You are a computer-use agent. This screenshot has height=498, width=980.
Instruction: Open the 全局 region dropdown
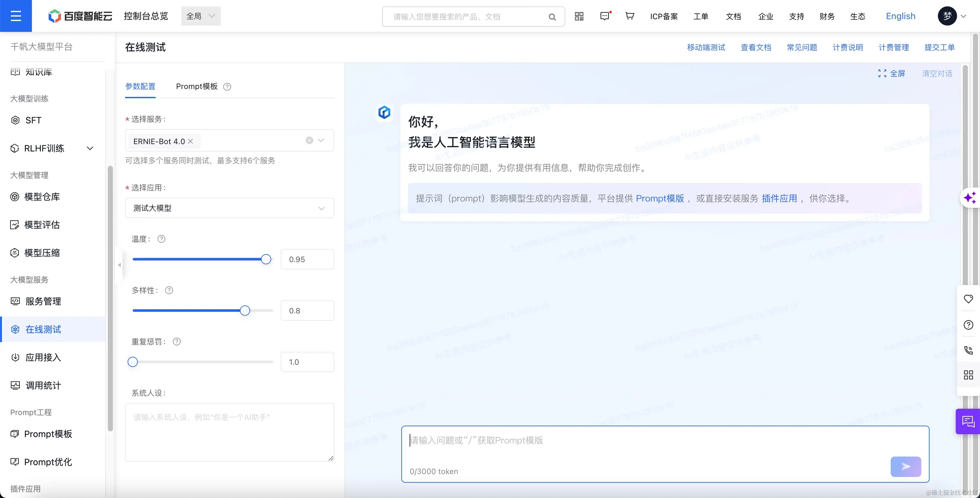pyautogui.click(x=201, y=16)
